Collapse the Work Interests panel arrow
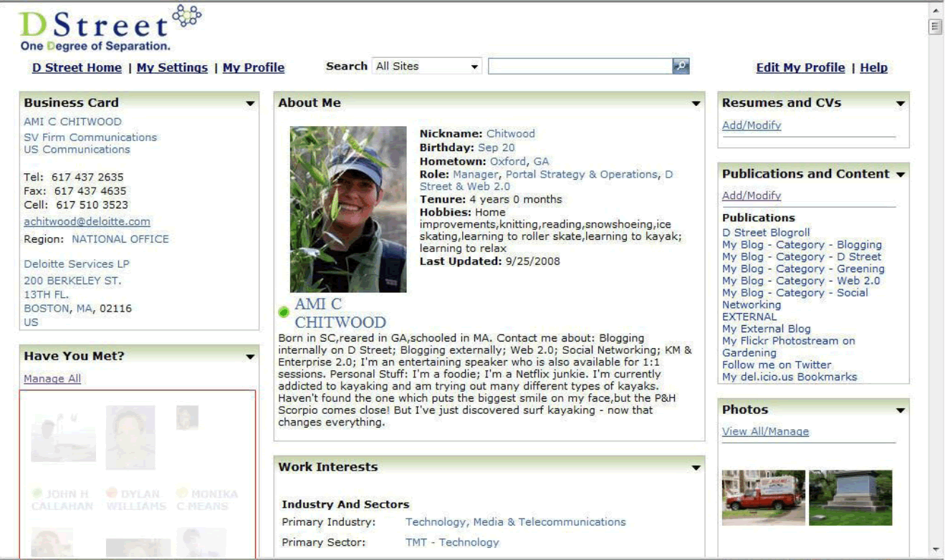This screenshot has width=945, height=560. (696, 468)
